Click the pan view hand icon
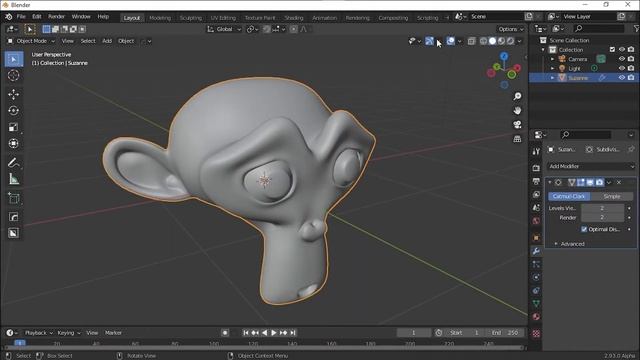 point(517,111)
